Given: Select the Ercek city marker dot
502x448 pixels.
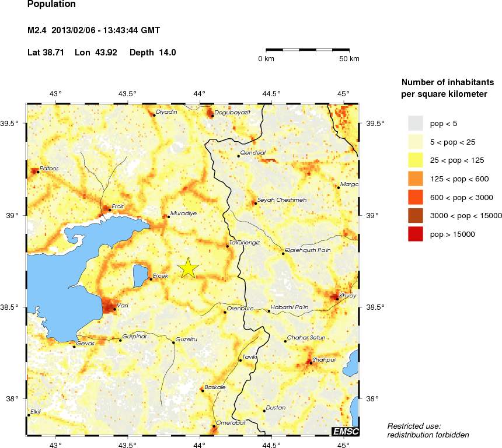Looking at the screenshot, I should [x=151, y=279].
